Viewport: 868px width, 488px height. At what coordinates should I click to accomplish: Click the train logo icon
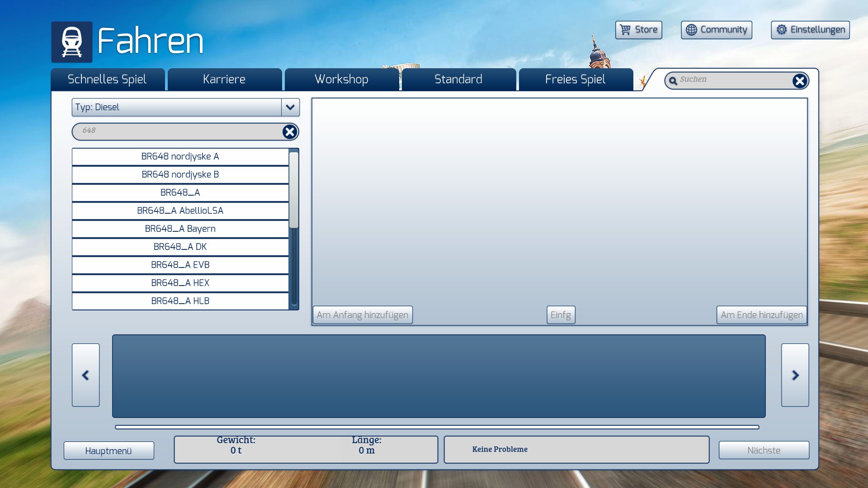71,42
